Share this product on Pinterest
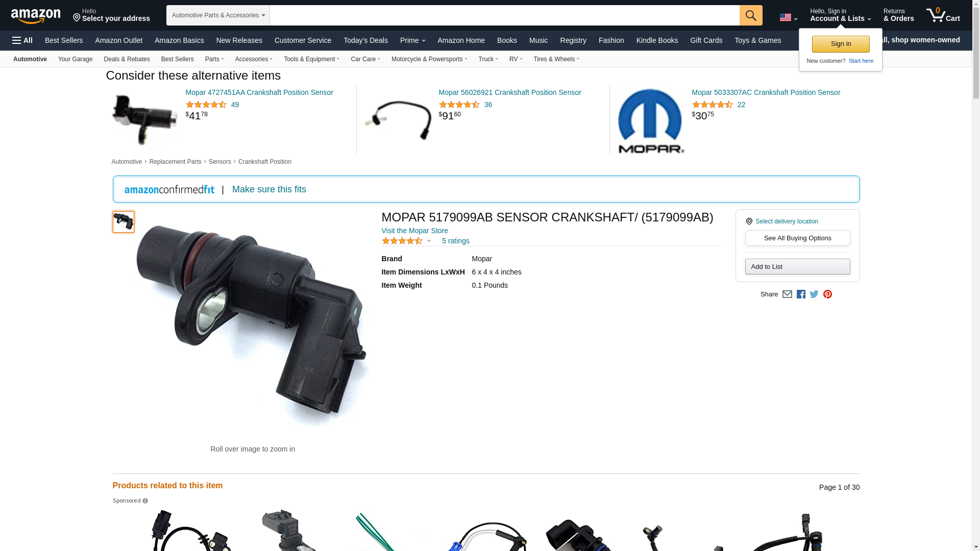The width and height of the screenshot is (980, 551). tap(827, 294)
